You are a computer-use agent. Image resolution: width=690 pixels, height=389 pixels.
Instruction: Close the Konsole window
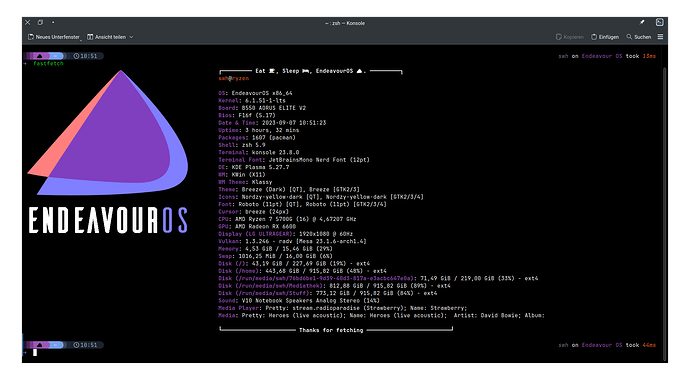28,22
